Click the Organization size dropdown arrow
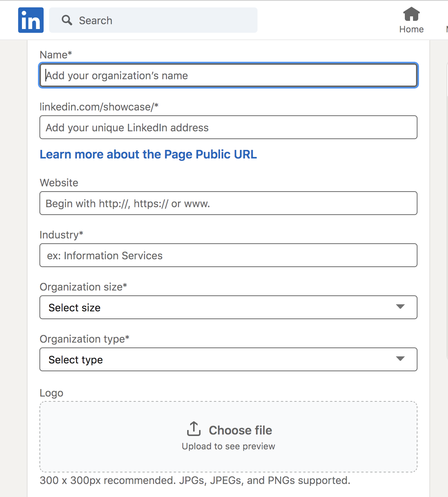The width and height of the screenshot is (448, 497). coord(400,307)
